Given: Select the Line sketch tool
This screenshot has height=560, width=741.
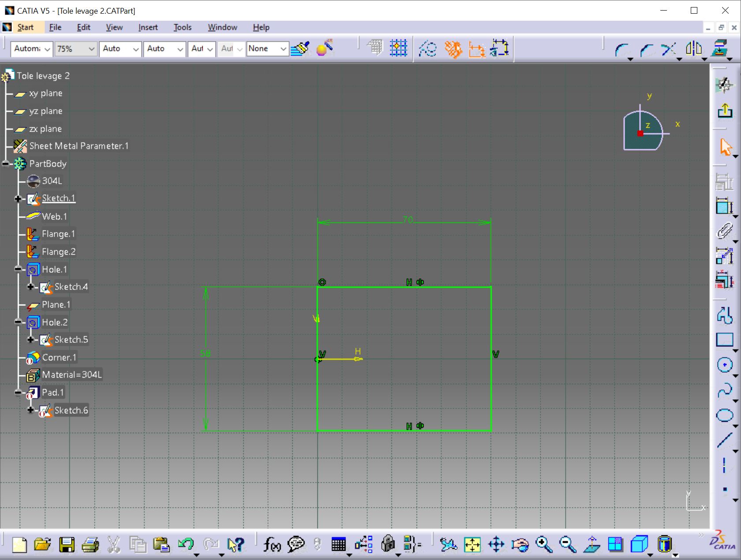Looking at the screenshot, I should coord(724,440).
